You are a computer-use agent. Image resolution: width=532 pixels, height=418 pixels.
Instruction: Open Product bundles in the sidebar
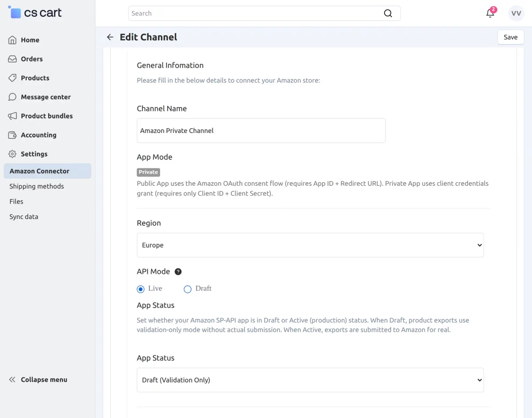tap(47, 116)
